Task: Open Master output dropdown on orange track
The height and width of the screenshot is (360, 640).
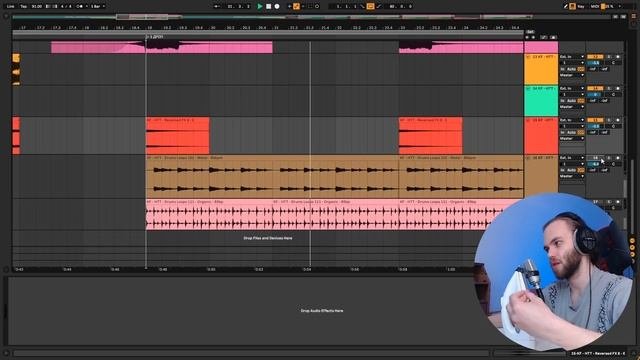Action: [572, 76]
